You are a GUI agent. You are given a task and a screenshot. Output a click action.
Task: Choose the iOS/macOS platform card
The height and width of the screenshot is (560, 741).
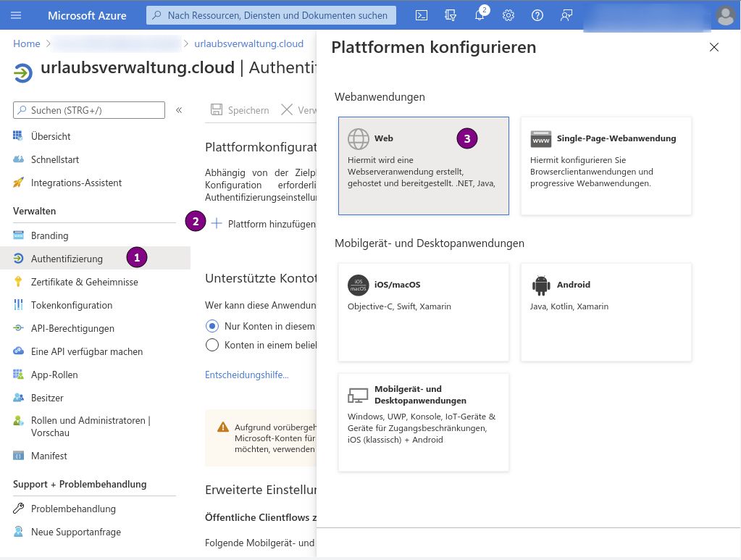coord(424,312)
